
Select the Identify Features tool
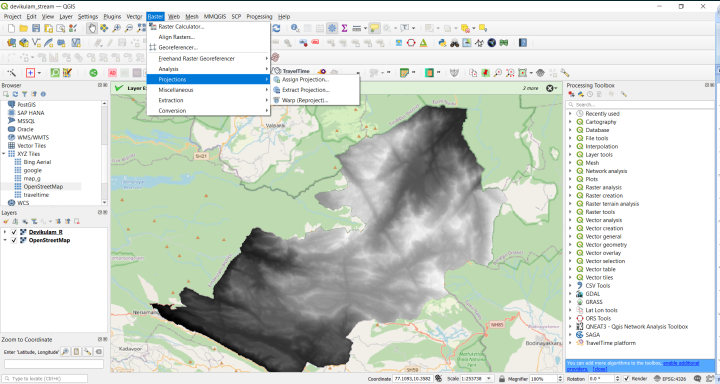pyautogui.click(x=295, y=28)
